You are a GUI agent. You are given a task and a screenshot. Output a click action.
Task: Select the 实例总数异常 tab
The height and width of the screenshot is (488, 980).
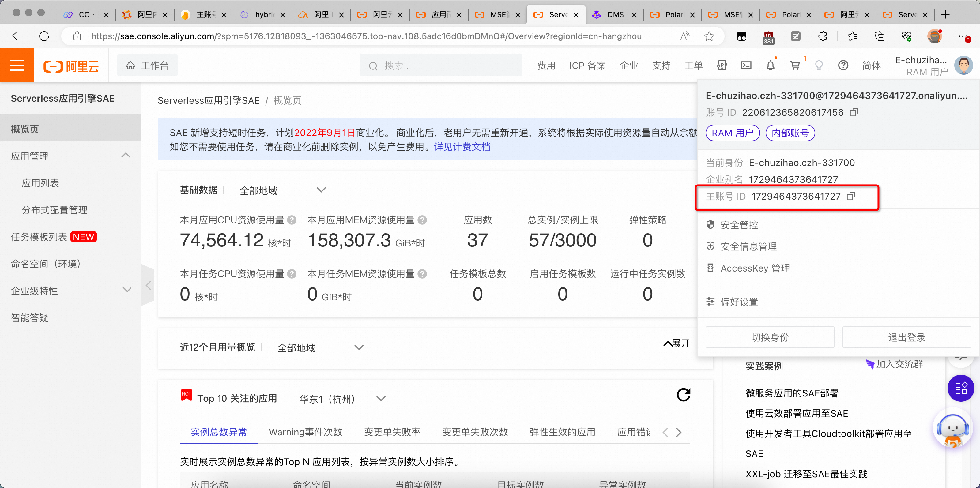[x=218, y=432]
